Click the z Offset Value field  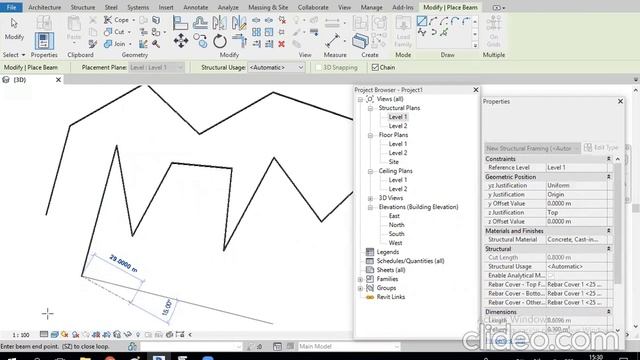pyautogui.click(x=576, y=222)
